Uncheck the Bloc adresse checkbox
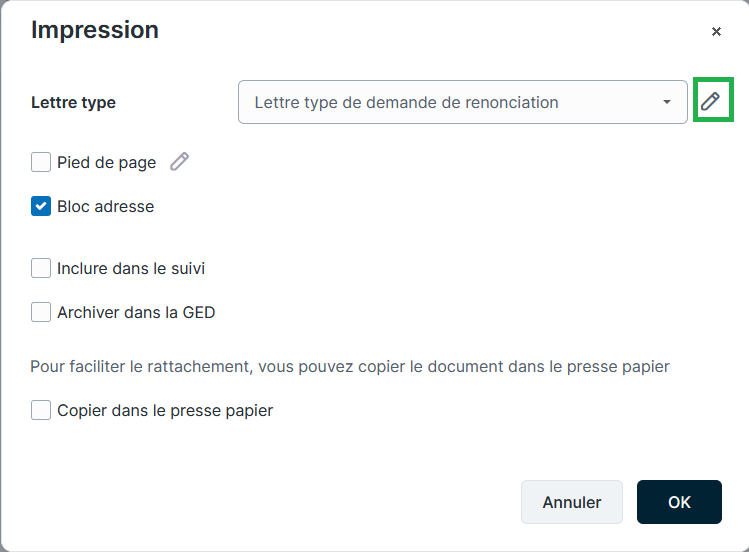 (x=41, y=207)
